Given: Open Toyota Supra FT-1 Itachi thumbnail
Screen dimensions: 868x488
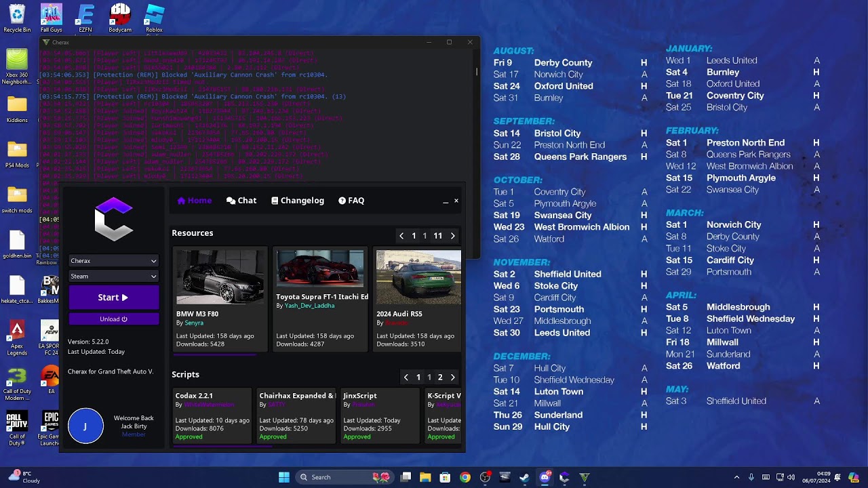Looking at the screenshot, I should coord(320,270).
